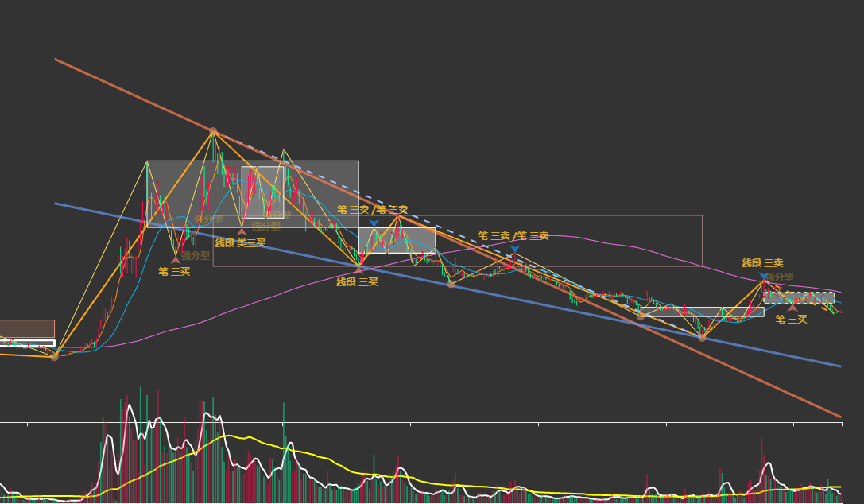Select the purple moving average curve

(x=606, y=241)
